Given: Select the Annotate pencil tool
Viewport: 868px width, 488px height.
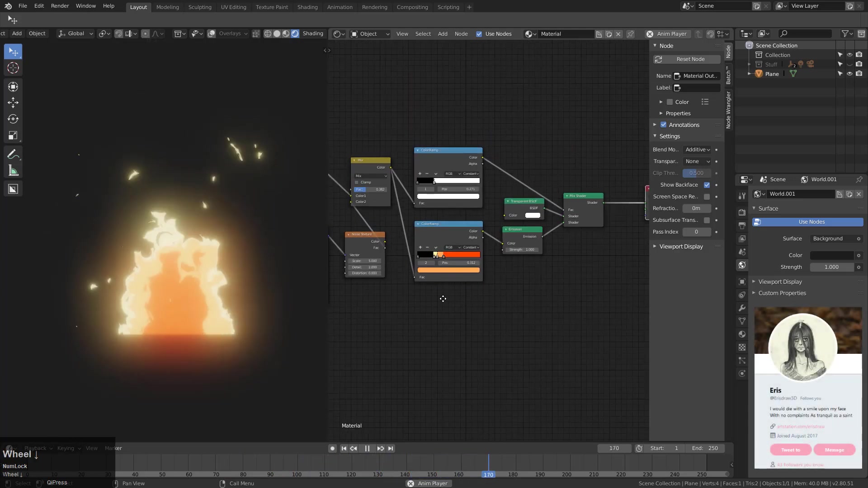Looking at the screenshot, I should pos(13,155).
